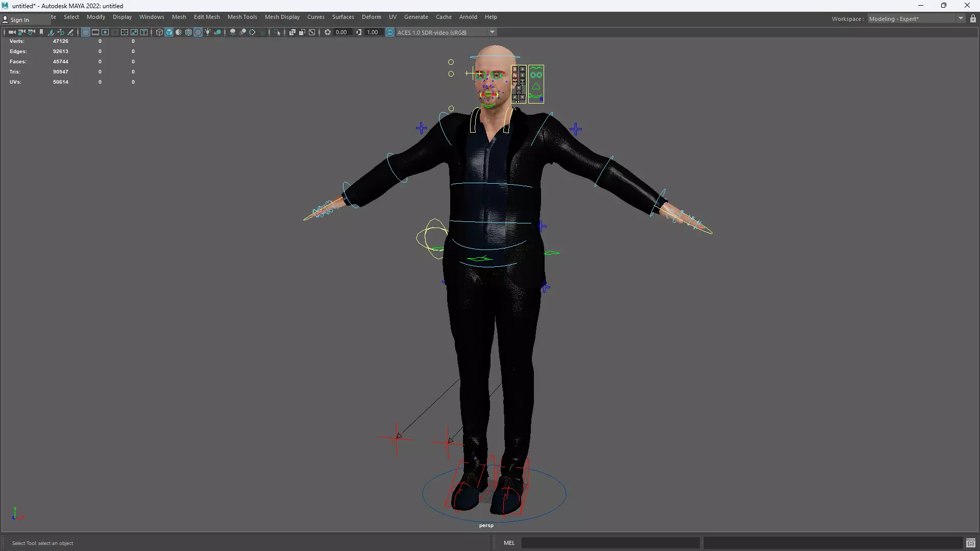Click the Verts count 47126

point(61,41)
